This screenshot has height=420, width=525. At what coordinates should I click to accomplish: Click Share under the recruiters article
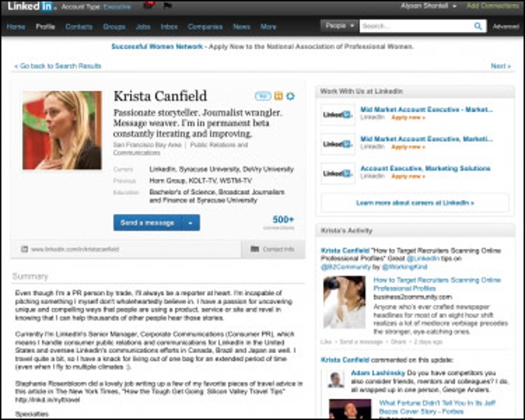pos(398,342)
